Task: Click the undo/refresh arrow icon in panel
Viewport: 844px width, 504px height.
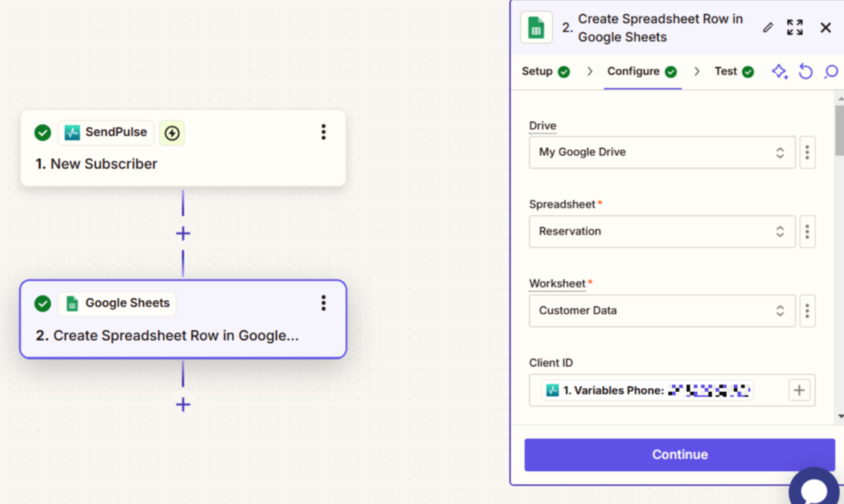Action: coord(806,71)
